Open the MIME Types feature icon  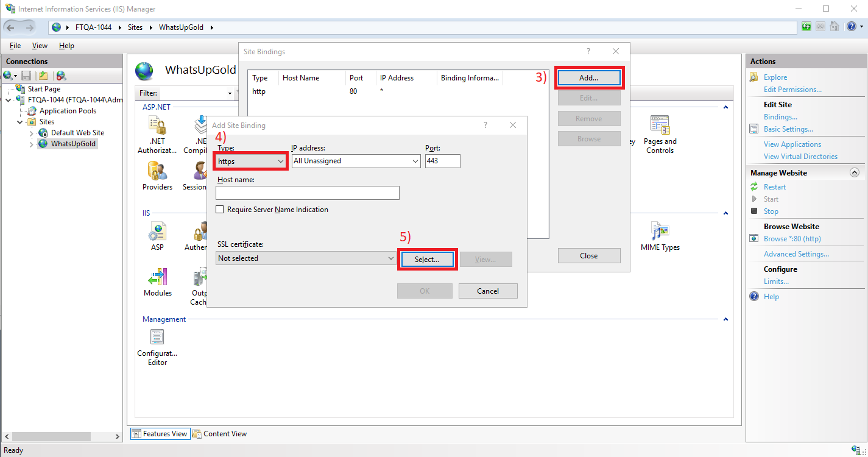pyautogui.click(x=660, y=236)
